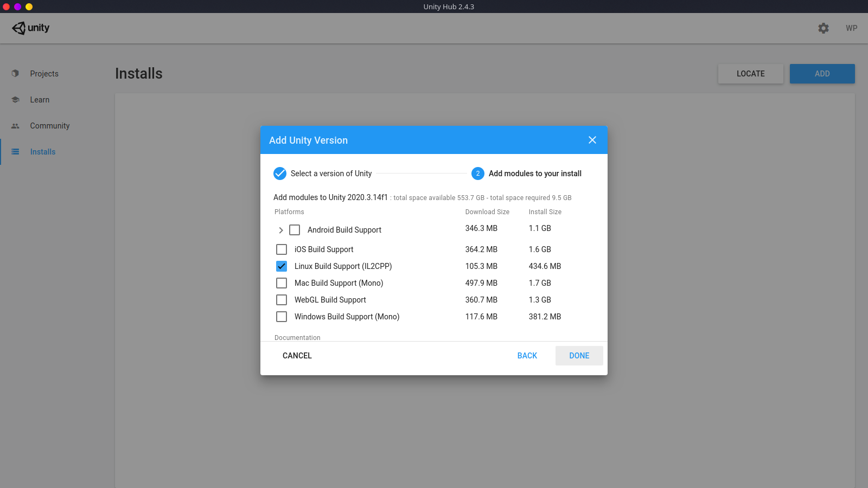Screen dimensions: 868x488
Task: Click the blue ADD button
Action: pos(822,74)
